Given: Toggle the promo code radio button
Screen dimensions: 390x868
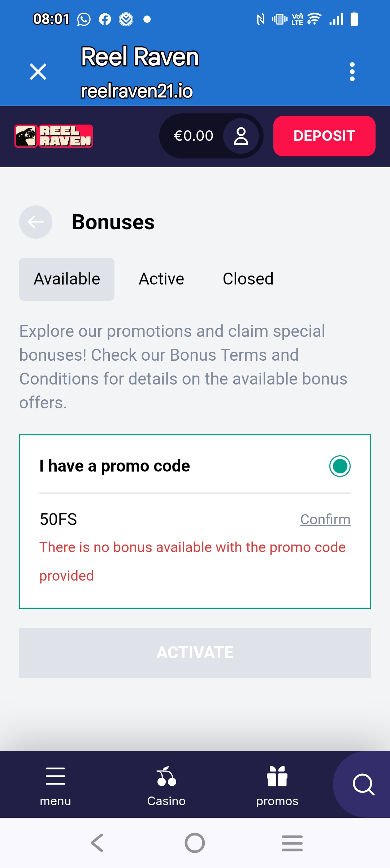Looking at the screenshot, I should click(x=340, y=466).
